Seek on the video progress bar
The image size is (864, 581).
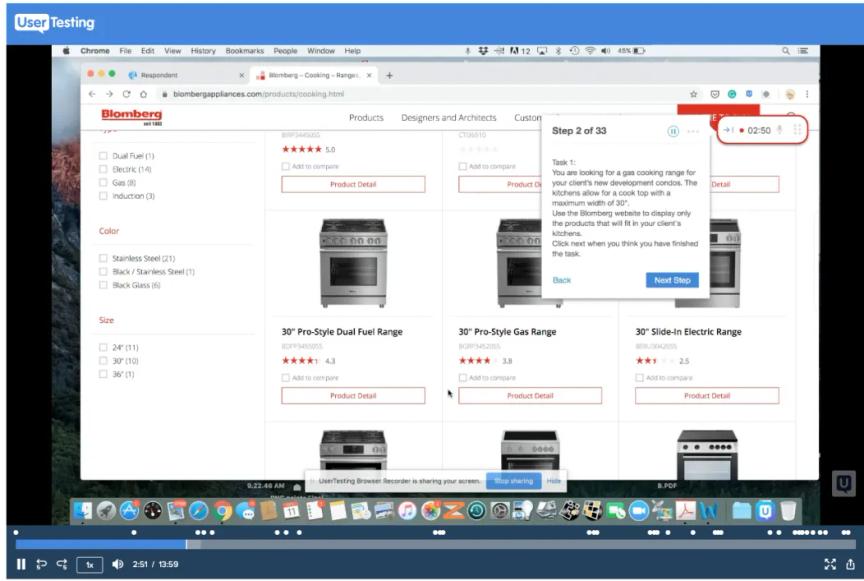pos(435,545)
